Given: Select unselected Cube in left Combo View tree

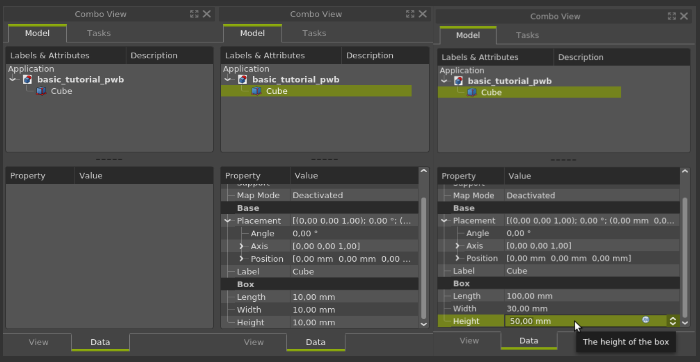Looking at the screenshot, I should point(61,91).
